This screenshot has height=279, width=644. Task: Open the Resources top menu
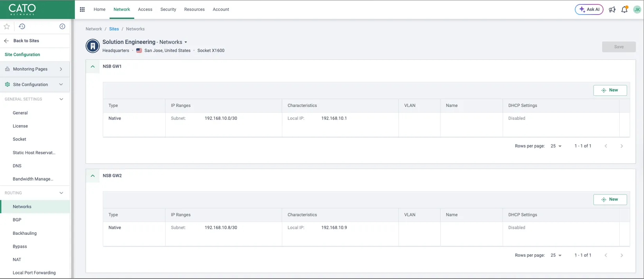pos(195,9)
